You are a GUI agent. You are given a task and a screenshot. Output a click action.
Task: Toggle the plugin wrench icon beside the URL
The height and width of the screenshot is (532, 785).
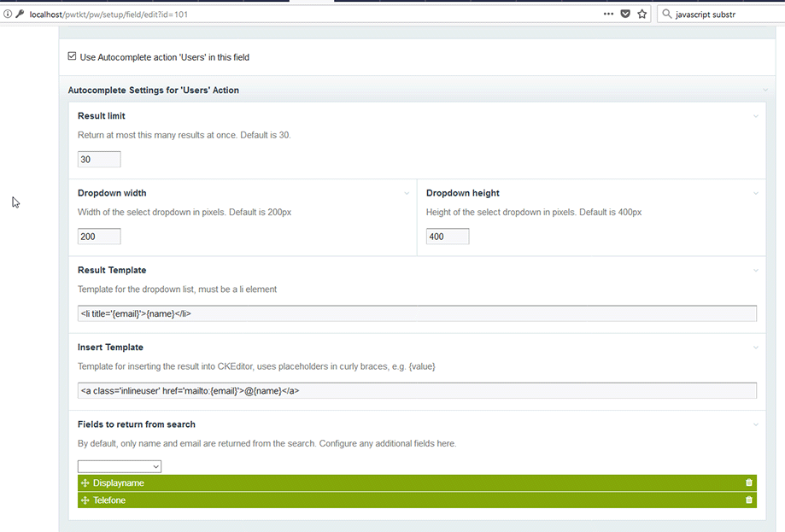[19, 14]
